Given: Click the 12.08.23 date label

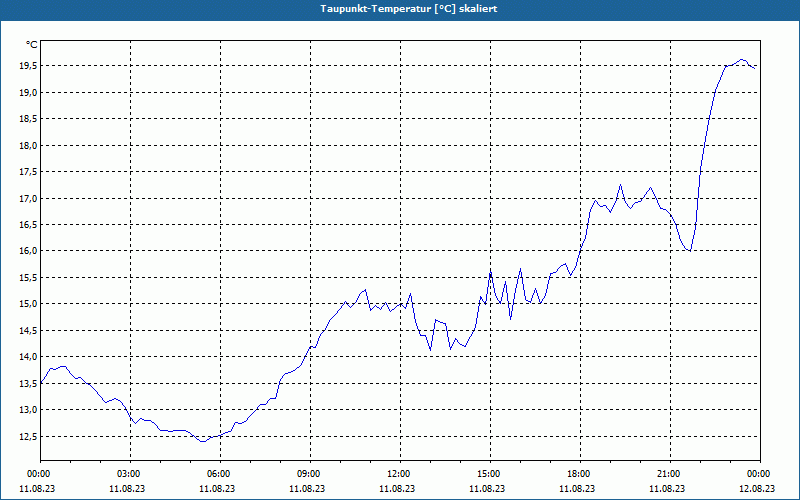Looking at the screenshot, I should tap(757, 489).
